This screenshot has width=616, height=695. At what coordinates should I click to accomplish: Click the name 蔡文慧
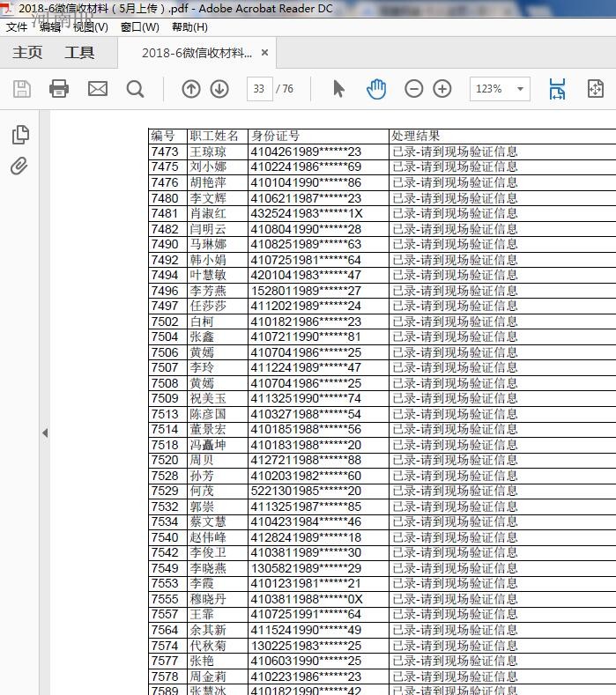tap(208, 521)
